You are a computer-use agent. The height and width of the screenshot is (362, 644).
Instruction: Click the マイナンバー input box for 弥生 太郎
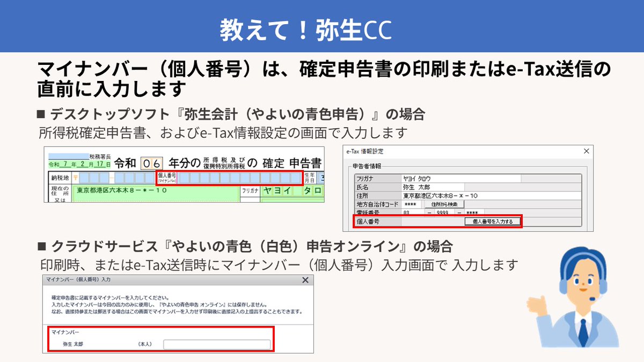point(217,344)
